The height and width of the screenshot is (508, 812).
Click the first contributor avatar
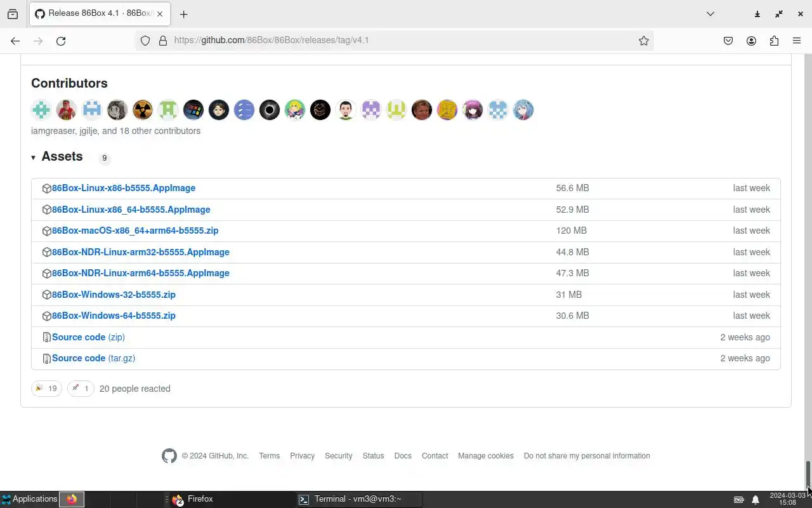(x=41, y=110)
